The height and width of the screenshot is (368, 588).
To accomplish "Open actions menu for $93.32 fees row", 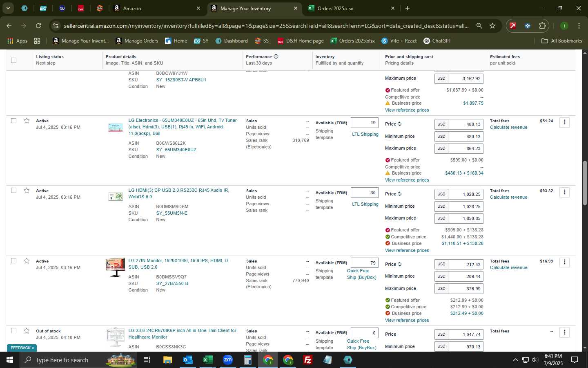I will (565, 192).
